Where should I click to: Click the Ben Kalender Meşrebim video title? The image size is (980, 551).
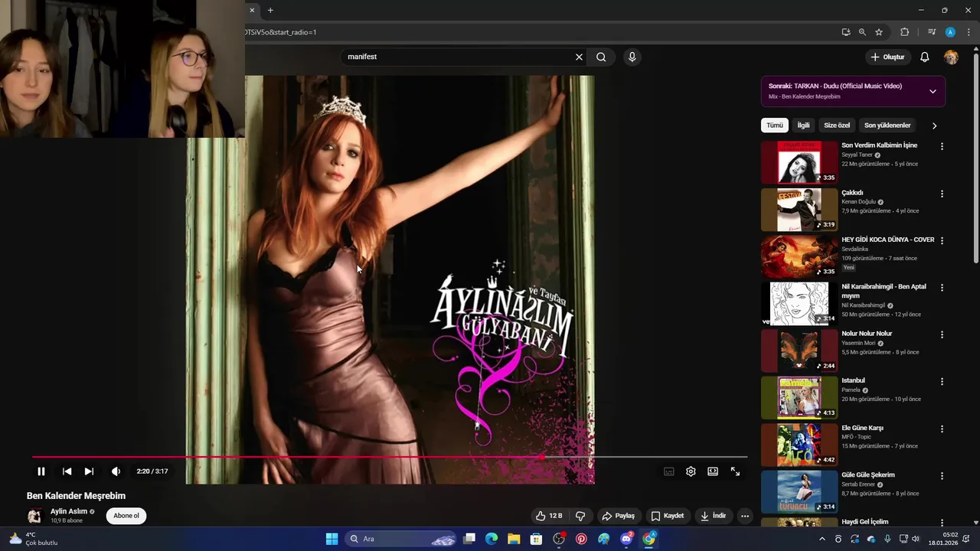76,496
